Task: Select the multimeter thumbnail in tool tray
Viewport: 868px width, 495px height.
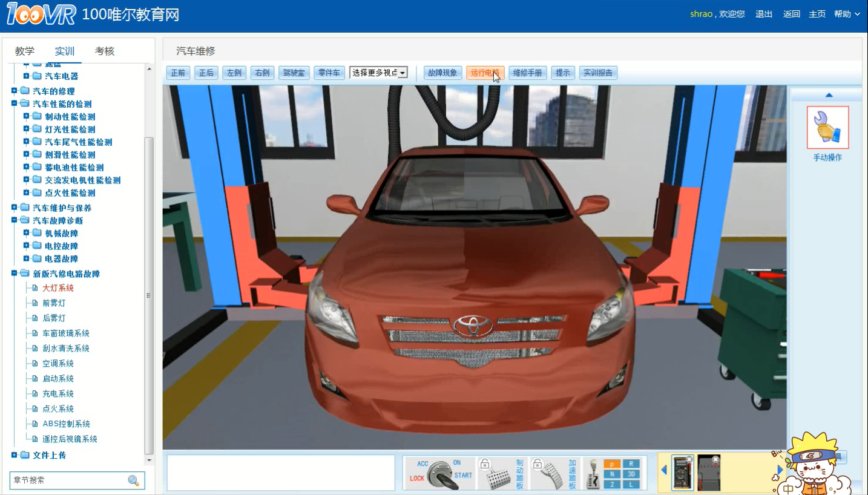Action: point(683,473)
